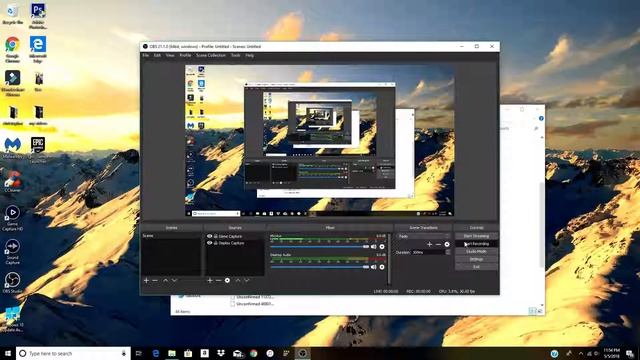Image resolution: width=640 pixels, height=360 pixels.
Task: Open CCleaner desktop shortcut
Action: click(13, 182)
